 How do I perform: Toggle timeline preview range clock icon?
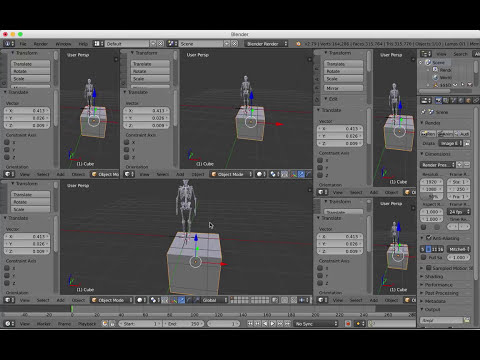105,324
